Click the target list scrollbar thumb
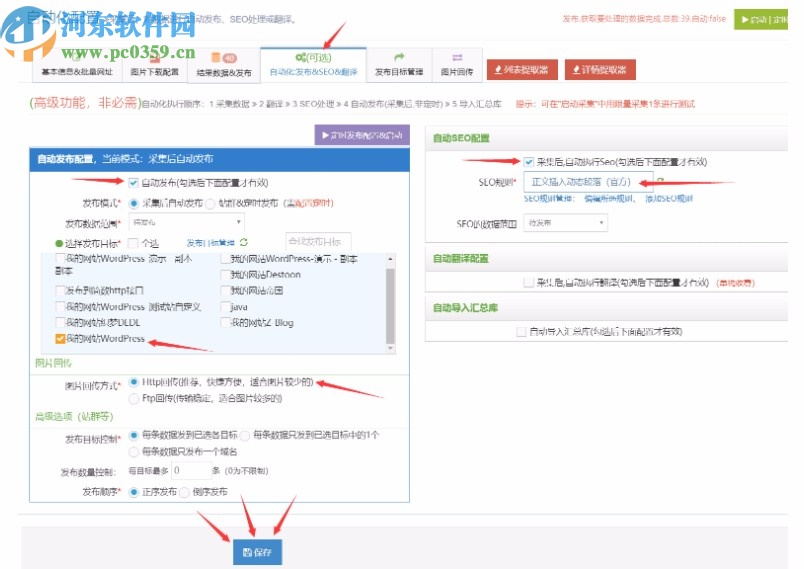 tap(390, 306)
